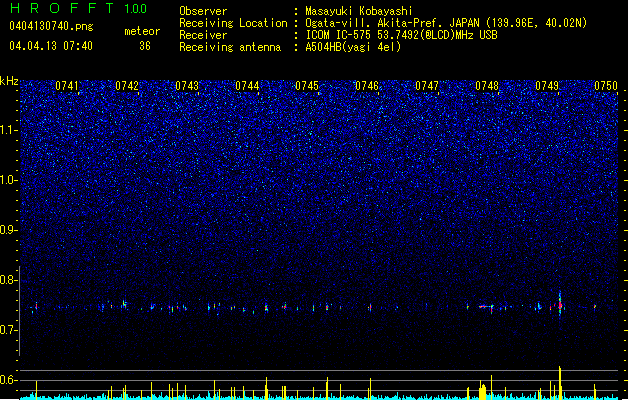Click the date stamp 04.04.13 07:40
This screenshot has width=629, height=400.
click(x=51, y=46)
